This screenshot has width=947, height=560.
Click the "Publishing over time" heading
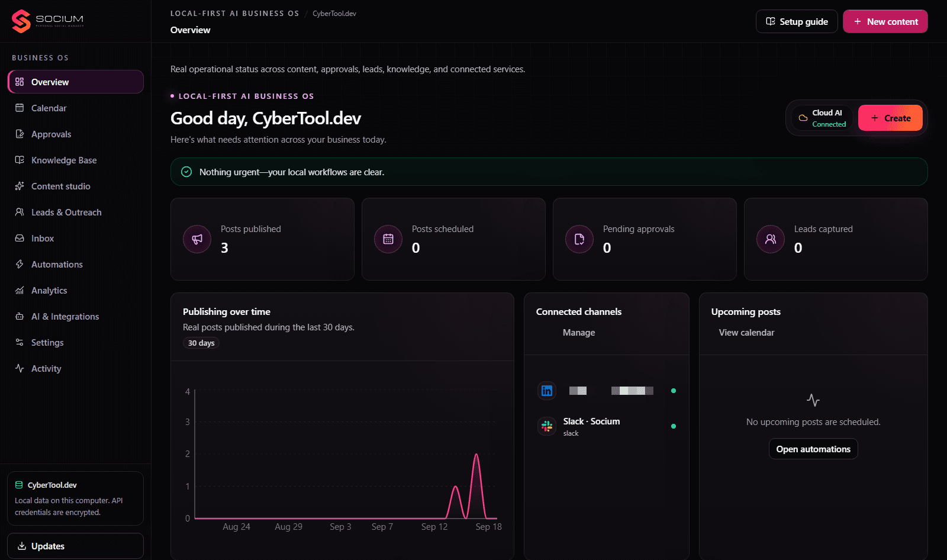point(227,311)
